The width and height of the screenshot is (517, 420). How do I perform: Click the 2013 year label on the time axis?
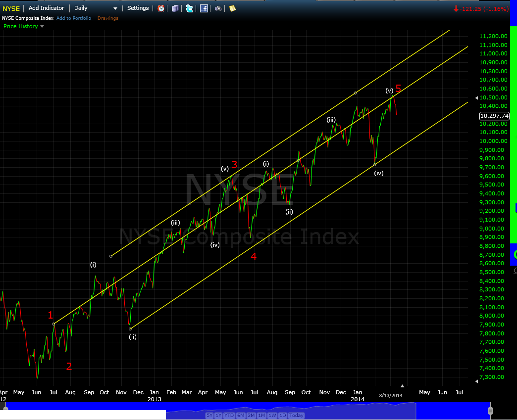point(155,399)
